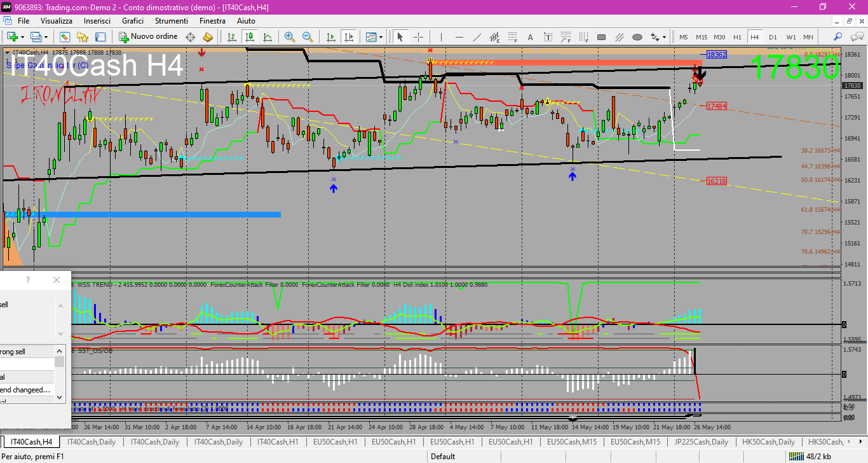Open the Terminal window icon

(x=100, y=37)
